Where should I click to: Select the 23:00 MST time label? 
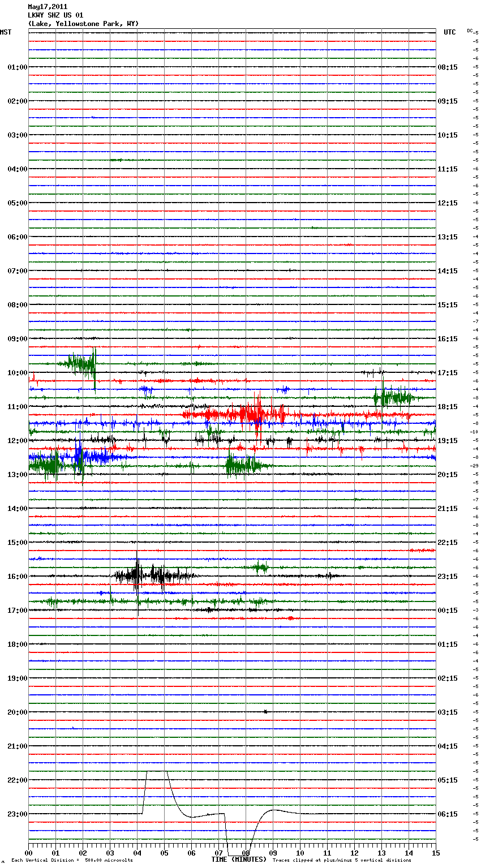click(17, 814)
